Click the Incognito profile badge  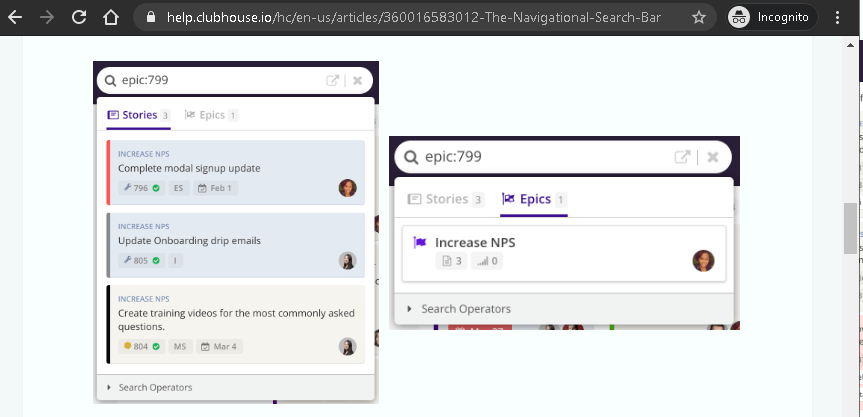tap(769, 17)
